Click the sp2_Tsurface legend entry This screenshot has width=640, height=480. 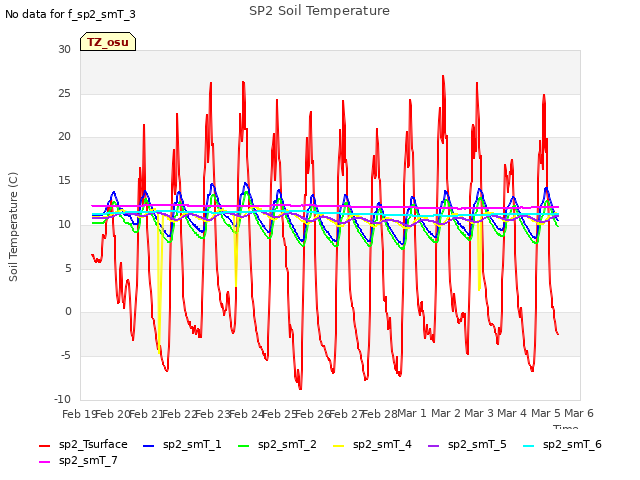point(83,444)
